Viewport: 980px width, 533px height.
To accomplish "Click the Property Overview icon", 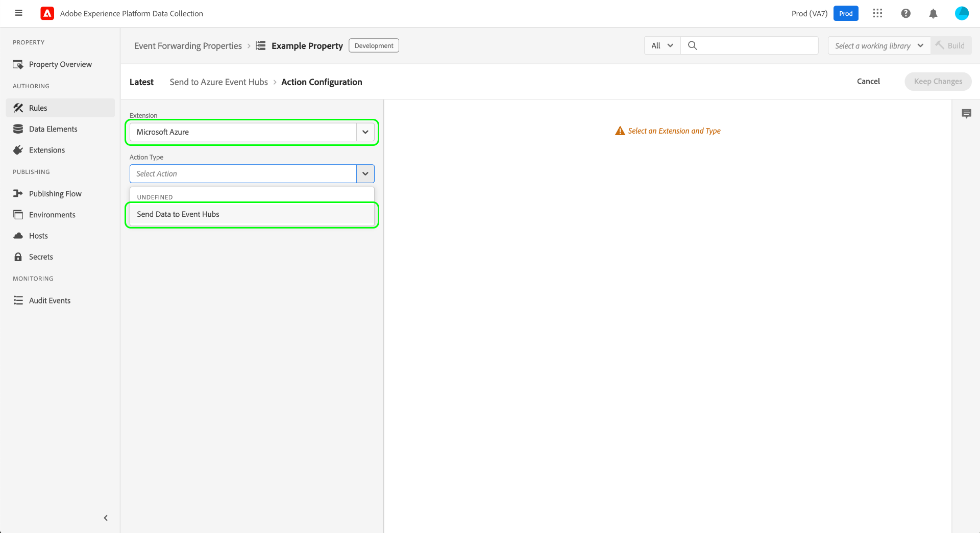I will (18, 64).
